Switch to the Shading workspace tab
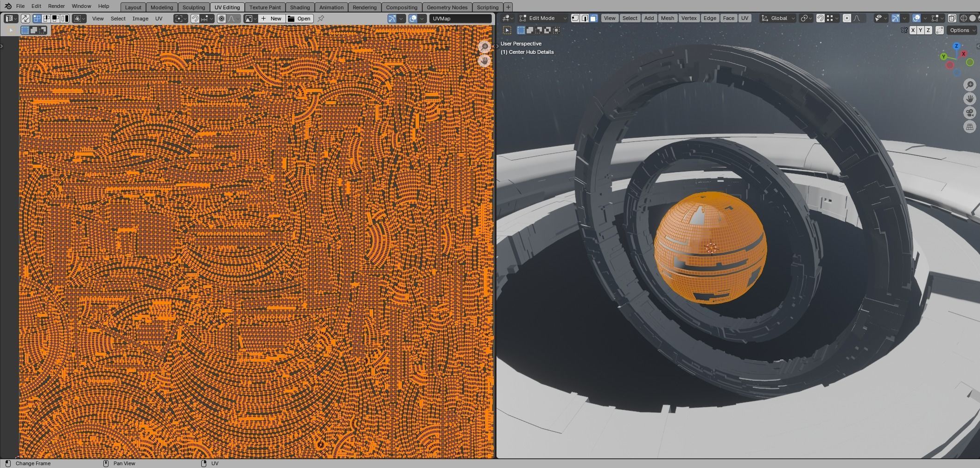The height and width of the screenshot is (468, 980). click(300, 7)
